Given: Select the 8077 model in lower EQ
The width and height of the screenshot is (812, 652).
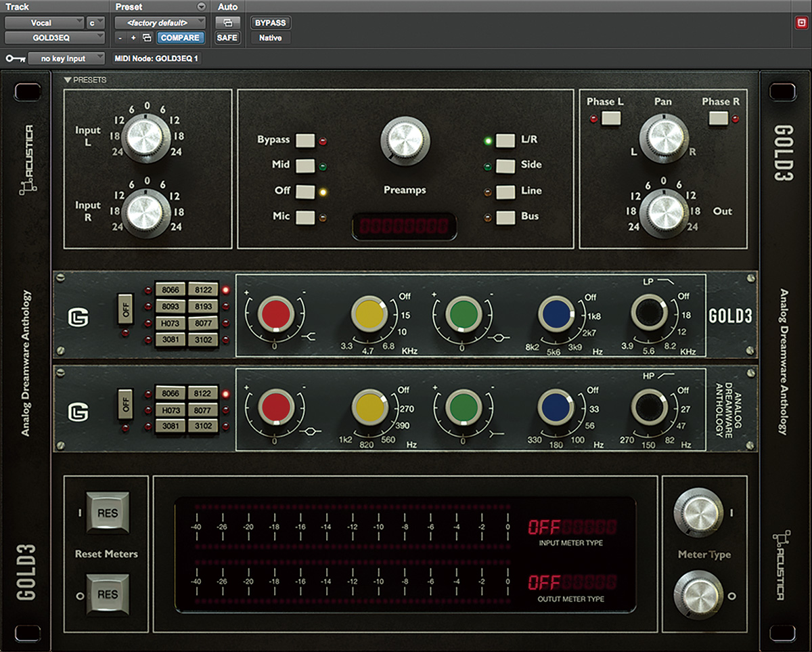Looking at the screenshot, I should (202, 410).
